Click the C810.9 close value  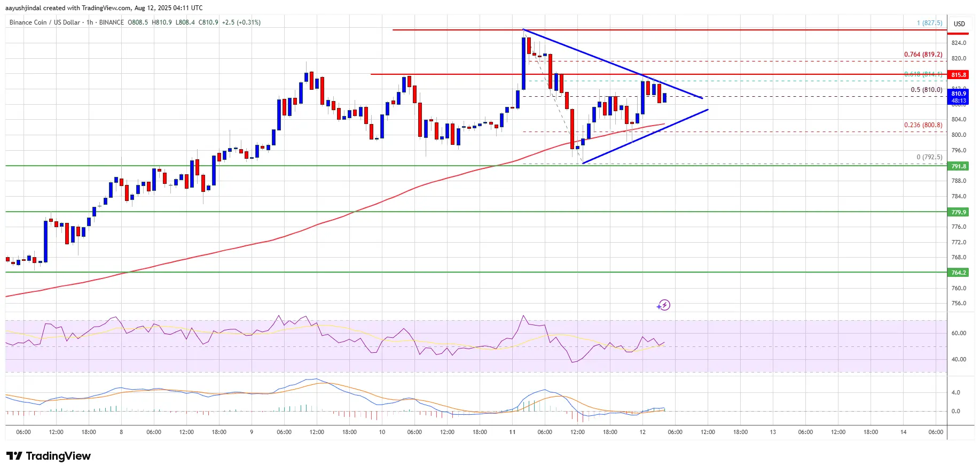(x=208, y=22)
